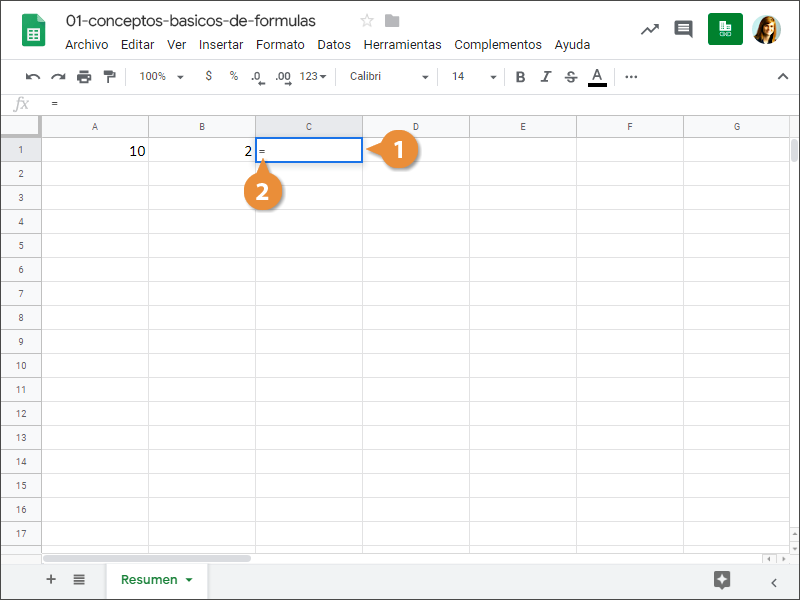Toggle strikethrough formatting

(571, 77)
